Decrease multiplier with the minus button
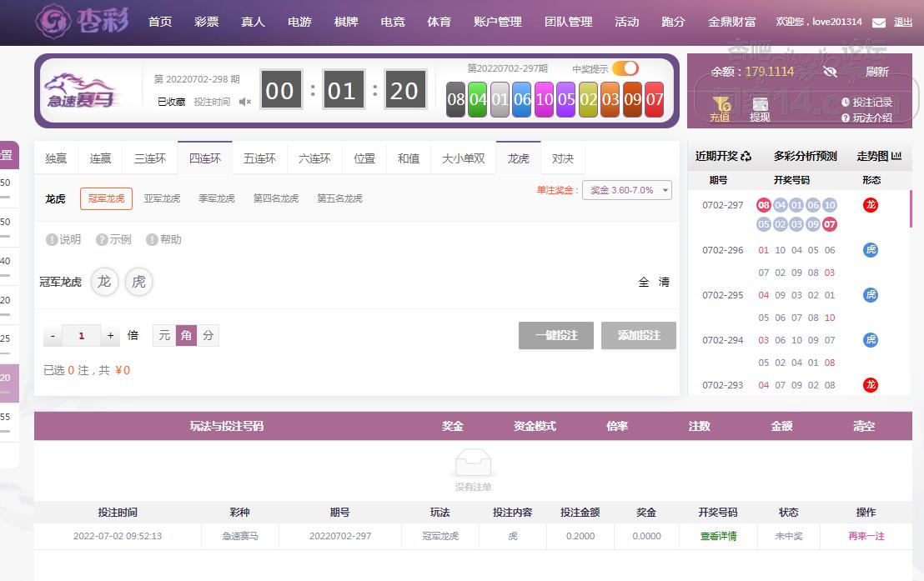924x581 pixels. pos(53,336)
